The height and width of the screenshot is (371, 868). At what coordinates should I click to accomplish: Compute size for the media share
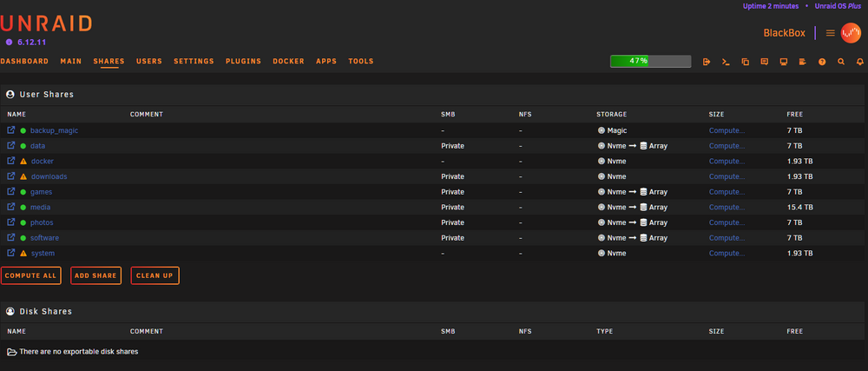[x=727, y=207]
